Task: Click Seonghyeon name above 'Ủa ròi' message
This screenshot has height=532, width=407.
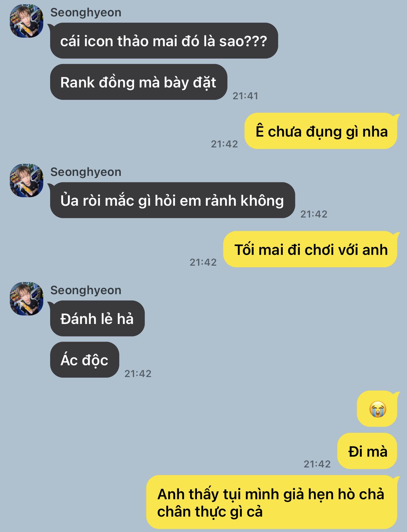Action: pos(86,172)
